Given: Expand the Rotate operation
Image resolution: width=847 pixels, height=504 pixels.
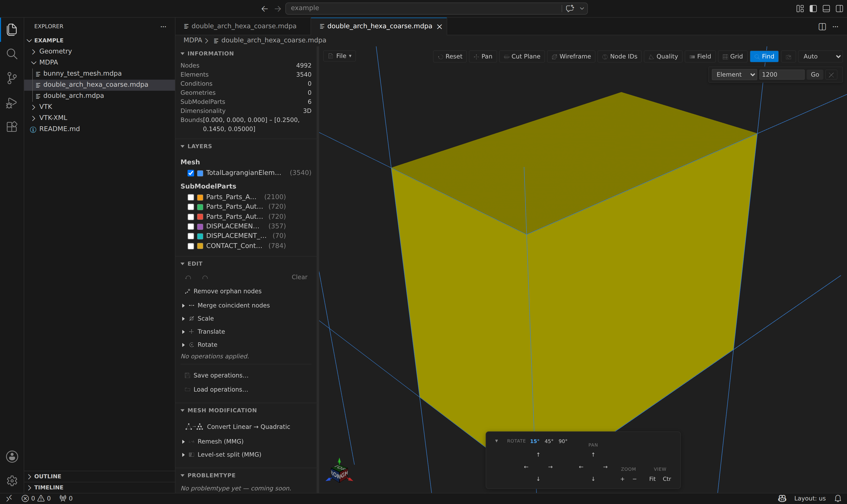Looking at the screenshot, I should click(x=184, y=345).
